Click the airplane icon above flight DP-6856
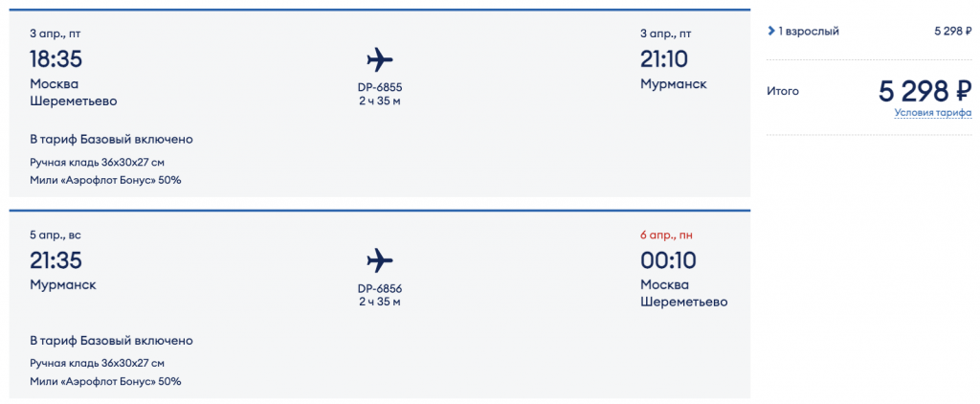The image size is (980, 404). pos(380,259)
